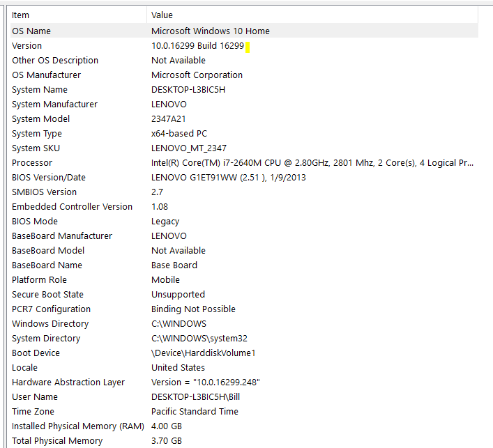The height and width of the screenshot is (448, 493).
Task: Select the User Name label
Action: tap(35, 397)
